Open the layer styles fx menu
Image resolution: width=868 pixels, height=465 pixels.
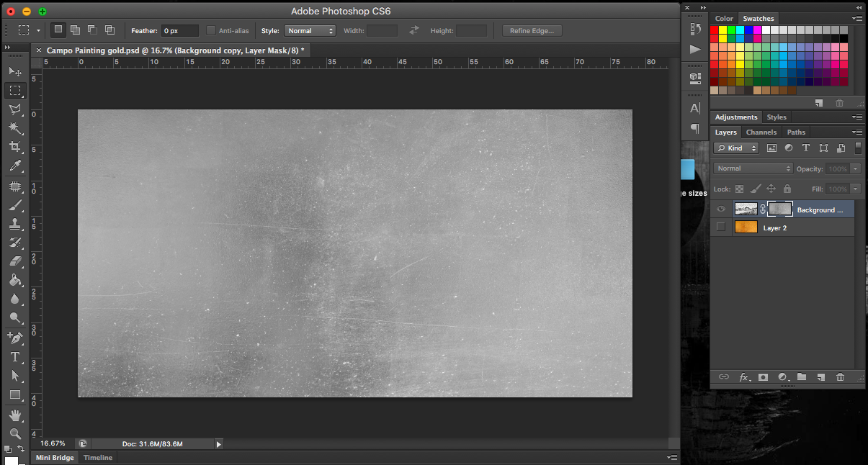click(x=744, y=376)
